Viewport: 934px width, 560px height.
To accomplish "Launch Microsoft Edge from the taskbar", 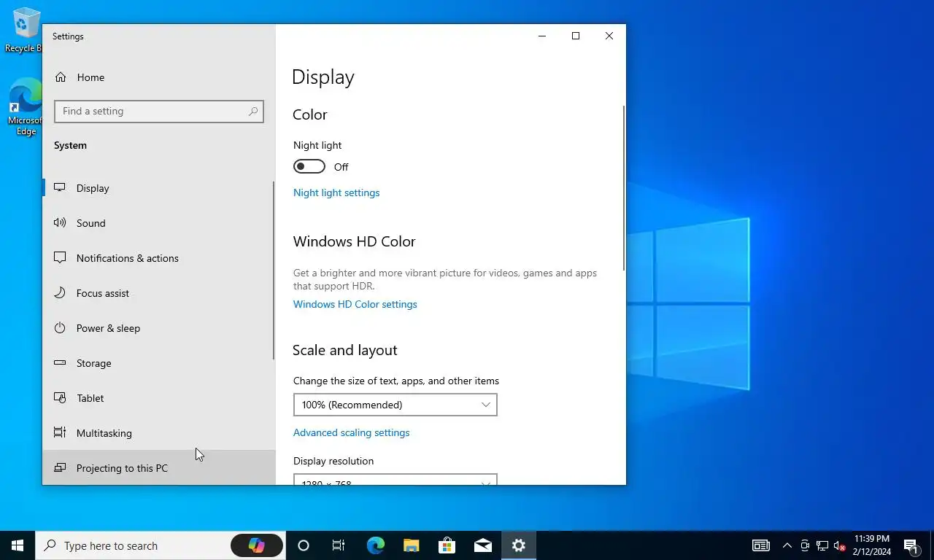I will pyautogui.click(x=375, y=545).
